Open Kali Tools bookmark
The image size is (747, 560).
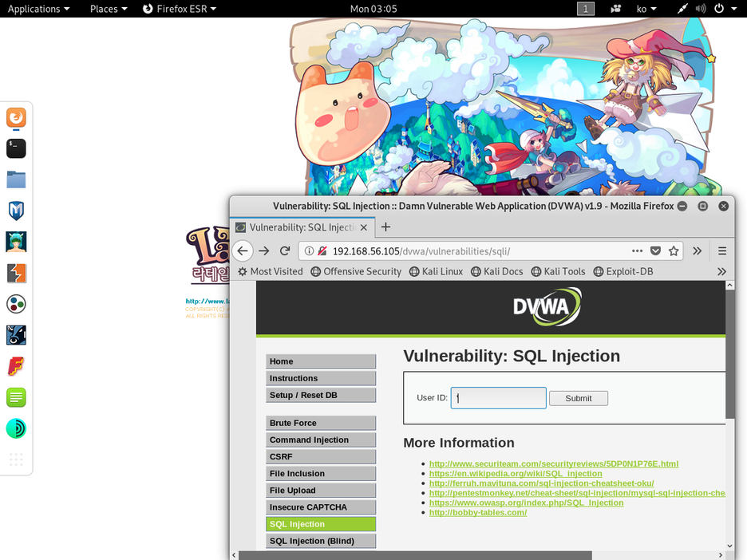click(x=558, y=271)
